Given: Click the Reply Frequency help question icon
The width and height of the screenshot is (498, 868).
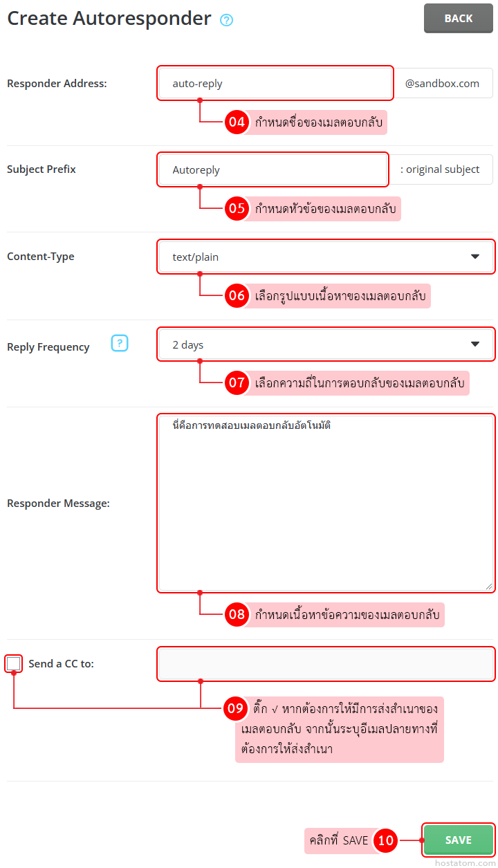Looking at the screenshot, I should pyautogui.click(x=120, y=343).
